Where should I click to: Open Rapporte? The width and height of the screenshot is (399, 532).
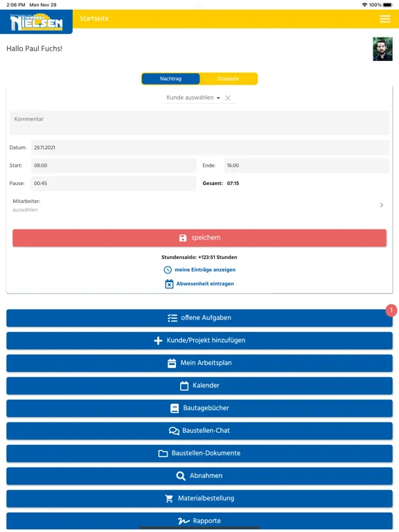tap(199, 521)
